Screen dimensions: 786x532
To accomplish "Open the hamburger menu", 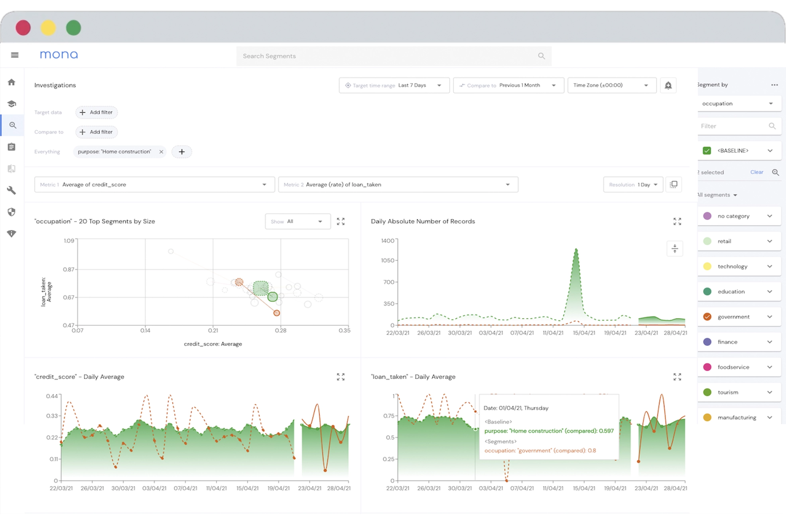I will 15,55.
